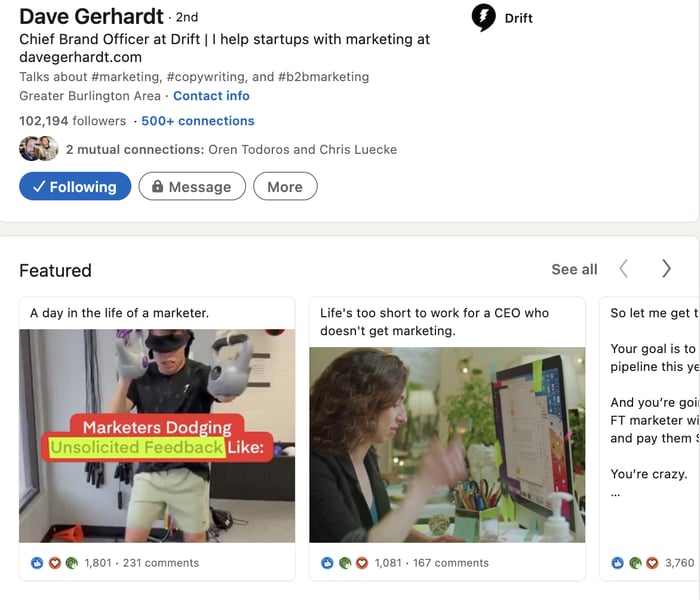700x600 pixels.
Task: Click like reaction icon under first featured post
Action: pos(37,563)
